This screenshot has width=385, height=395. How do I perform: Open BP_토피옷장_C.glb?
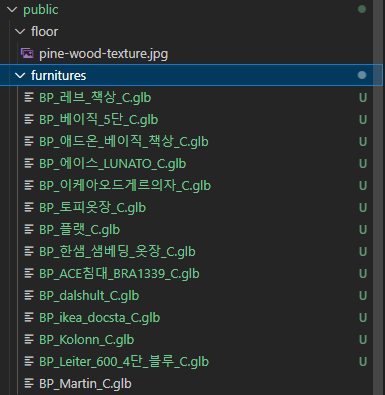coord(93,208)
